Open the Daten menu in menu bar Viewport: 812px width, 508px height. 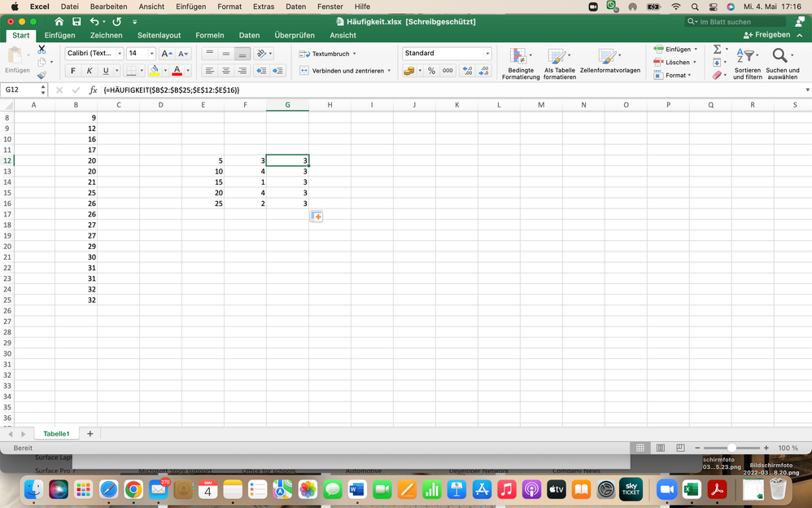(295, 7)
